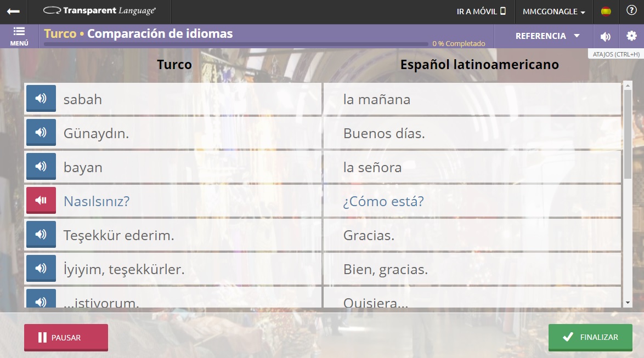Play audio for ...istiyorum
This screenshot has height=358, width=644.
41,301
